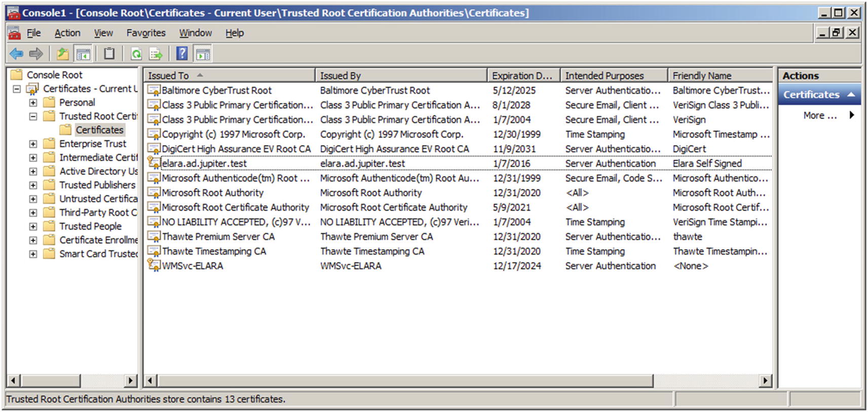Click Baltimore CyberTrust Root certificate icon
The image size is (868, 412).
(154, 91)
